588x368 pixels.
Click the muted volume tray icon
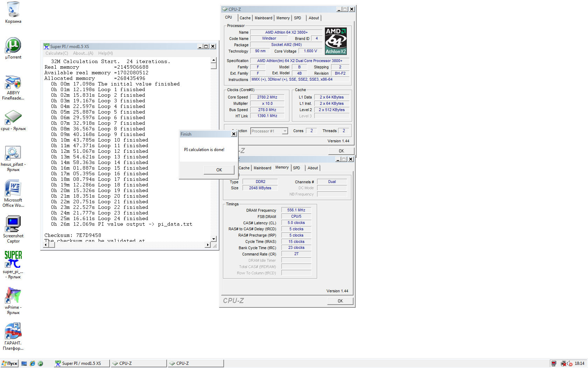570,363
